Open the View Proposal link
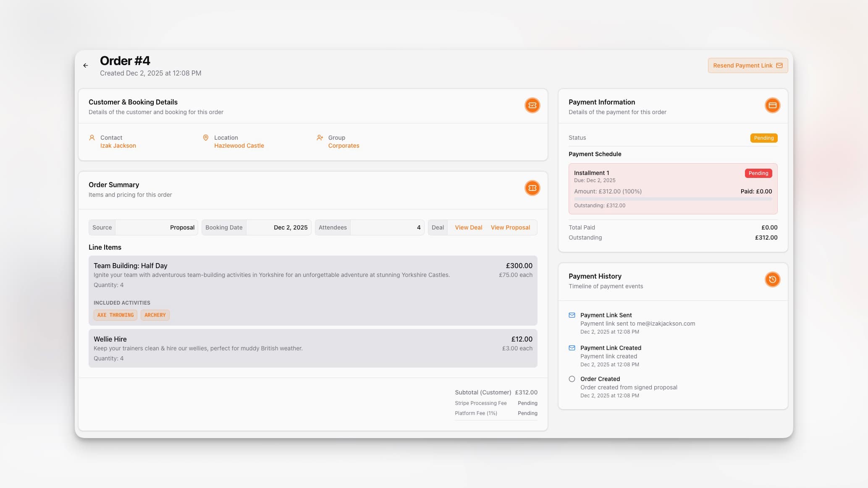 (x=510, y=227)
